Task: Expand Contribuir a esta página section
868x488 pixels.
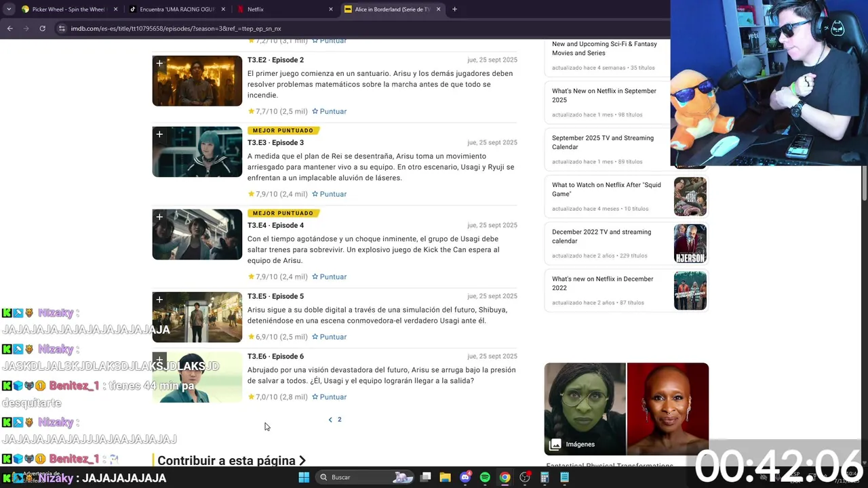Action: 231,460
